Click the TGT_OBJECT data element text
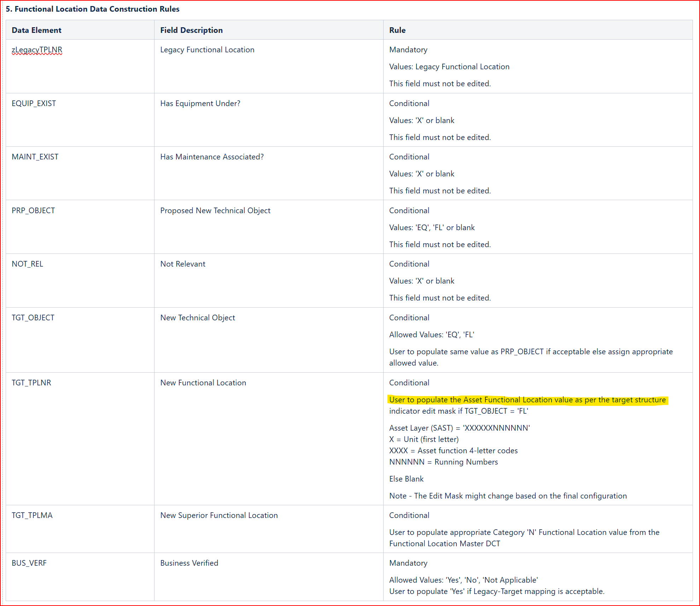 pyautogui.click(x=33, y=317)
